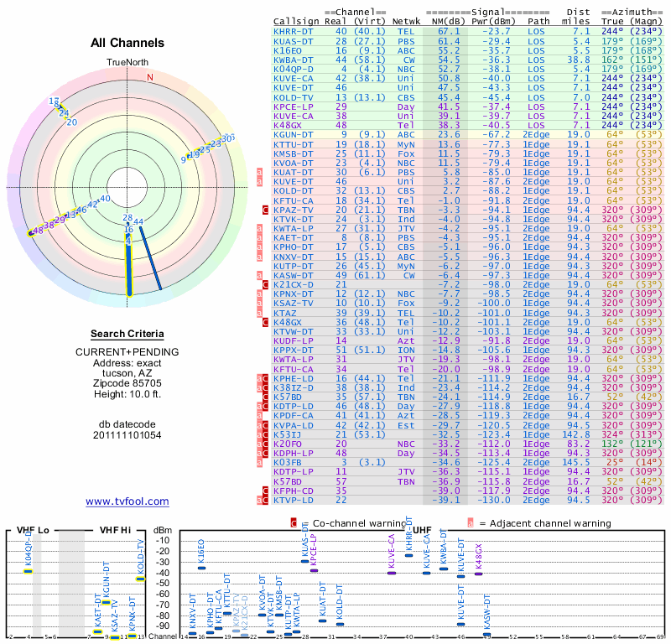Click the Callsign column header

tap(296, 22)
